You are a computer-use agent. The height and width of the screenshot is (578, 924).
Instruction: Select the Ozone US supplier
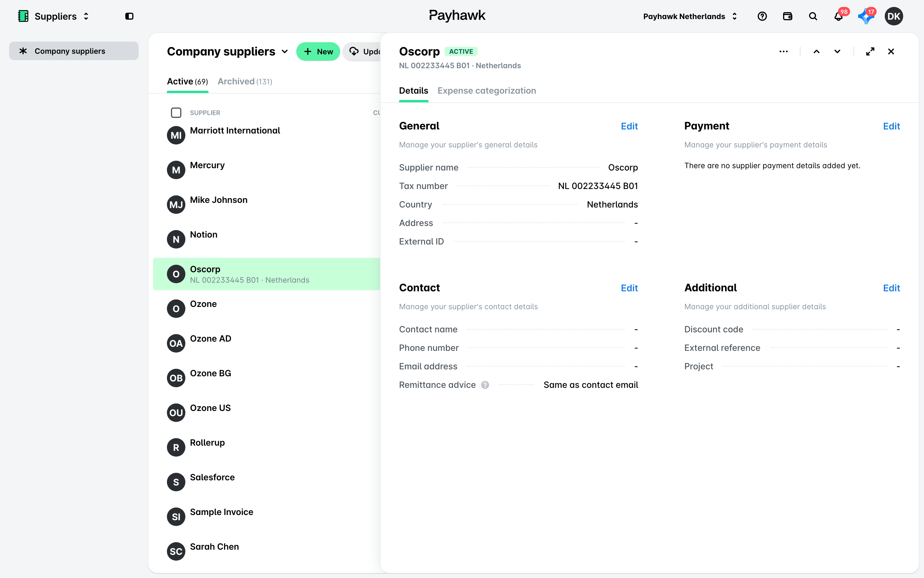[x=267, y=412]
